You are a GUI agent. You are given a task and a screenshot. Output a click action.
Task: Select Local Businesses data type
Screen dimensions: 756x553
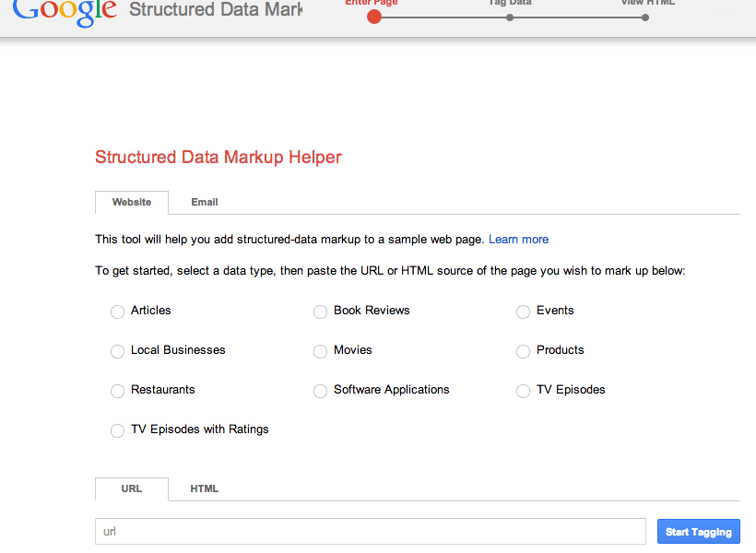click(117, 351)
